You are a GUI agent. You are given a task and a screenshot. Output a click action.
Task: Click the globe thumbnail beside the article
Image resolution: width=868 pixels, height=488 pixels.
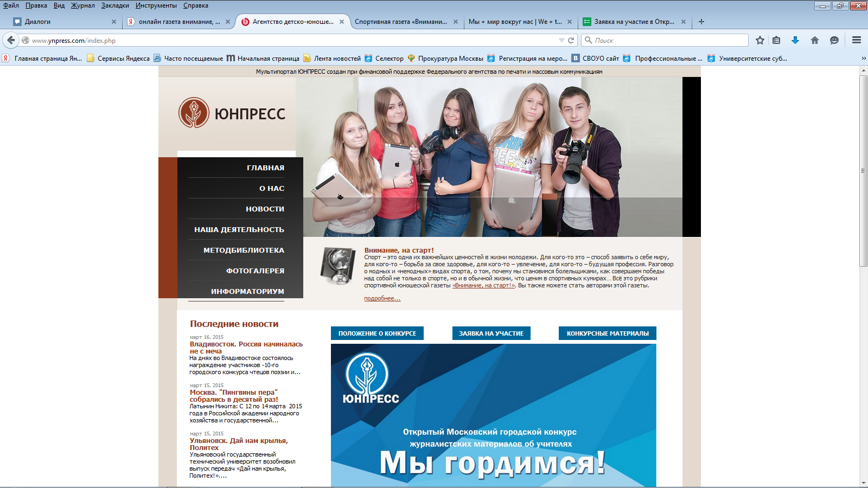tap(338, 266)
